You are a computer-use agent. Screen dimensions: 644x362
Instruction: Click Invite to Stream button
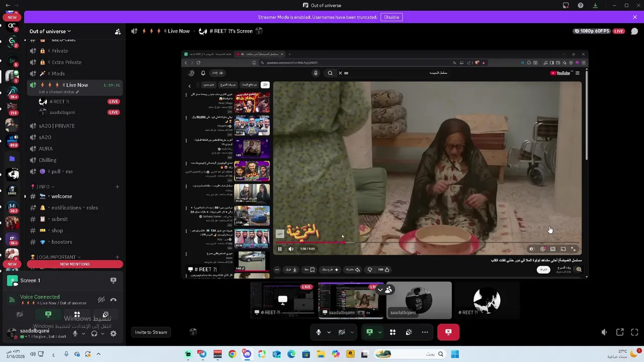[151, 332]
